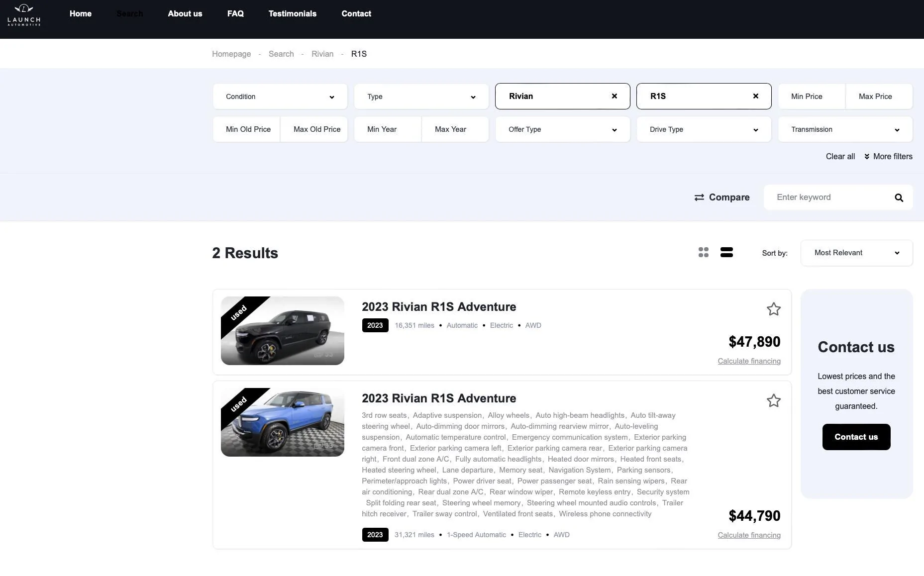Open the About us page
Screen dimensions: 924x576
pyautogui.click(x=185, y=14)
